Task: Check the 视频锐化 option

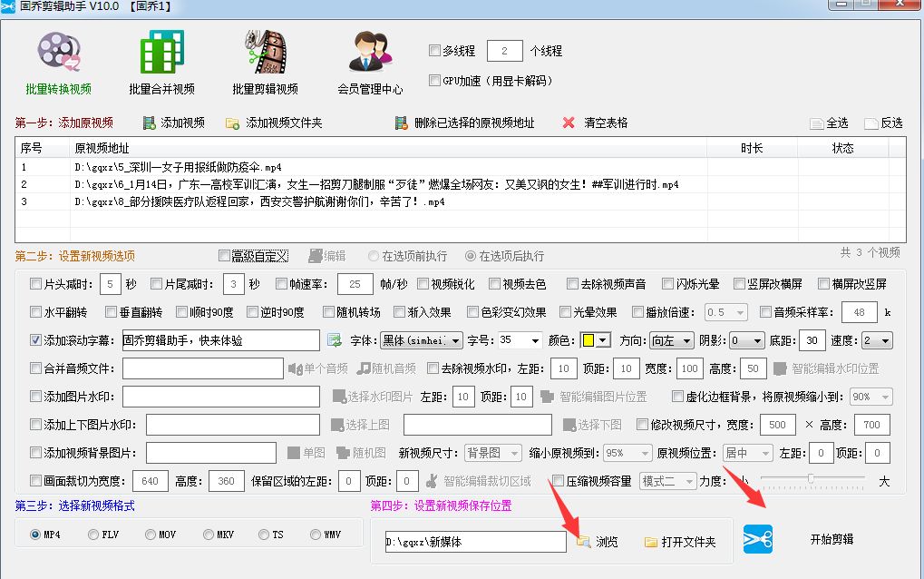Action: 423,284
